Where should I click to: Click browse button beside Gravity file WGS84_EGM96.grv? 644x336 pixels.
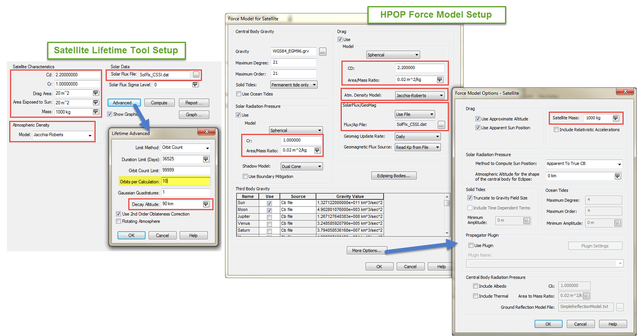coord(323,52)
